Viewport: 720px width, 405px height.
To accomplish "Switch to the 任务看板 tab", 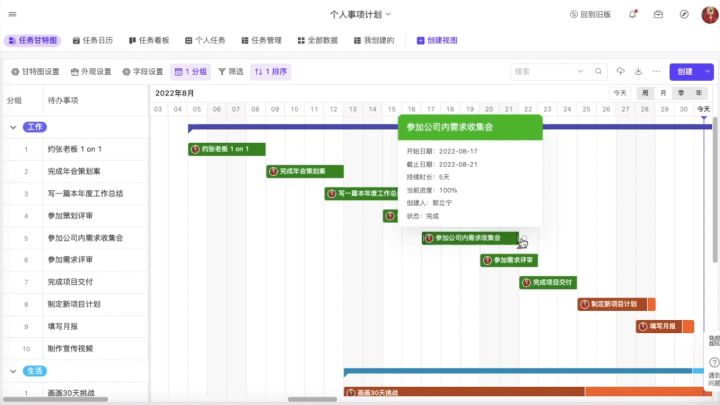I will pos(149,40).
